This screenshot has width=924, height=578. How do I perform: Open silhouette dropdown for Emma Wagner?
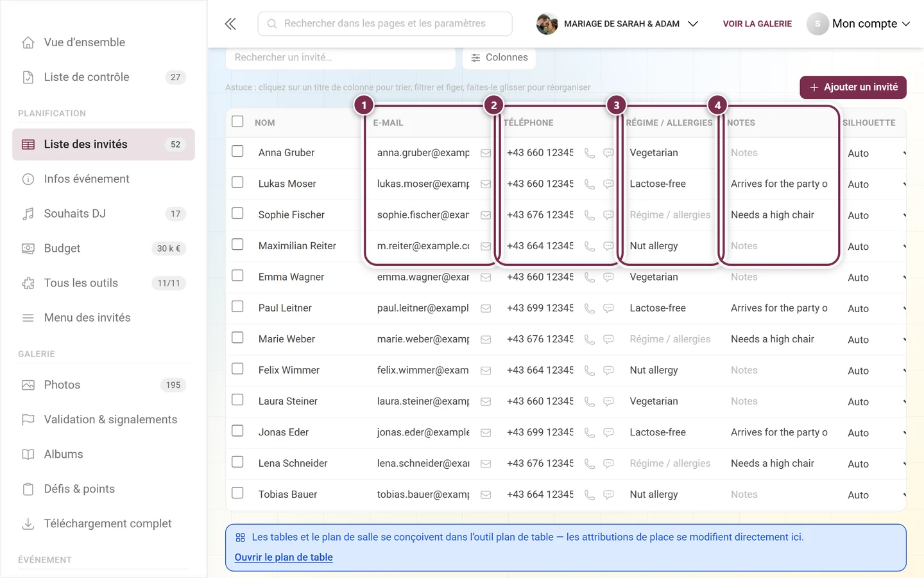coord(876,277)
